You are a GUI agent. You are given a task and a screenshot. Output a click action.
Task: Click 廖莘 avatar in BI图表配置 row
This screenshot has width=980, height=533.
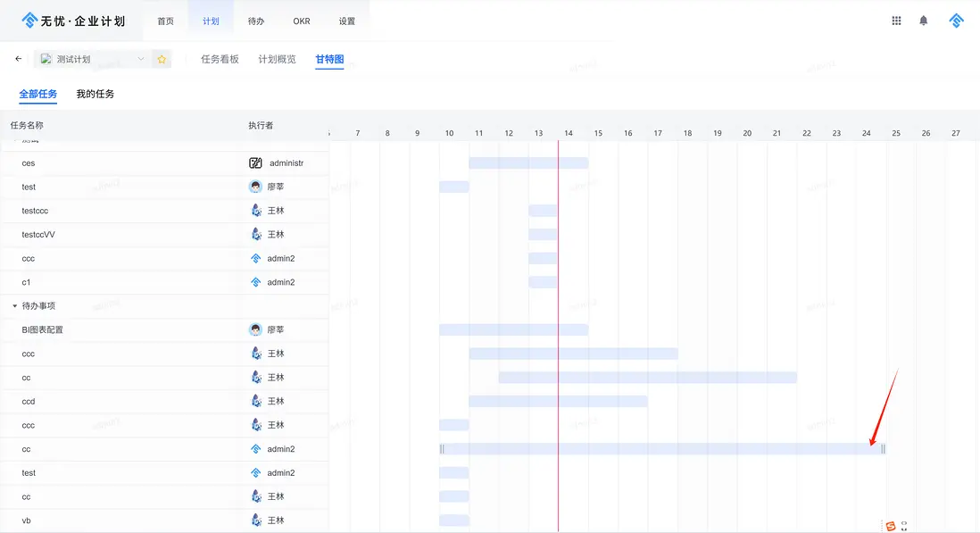coord(255,330)
